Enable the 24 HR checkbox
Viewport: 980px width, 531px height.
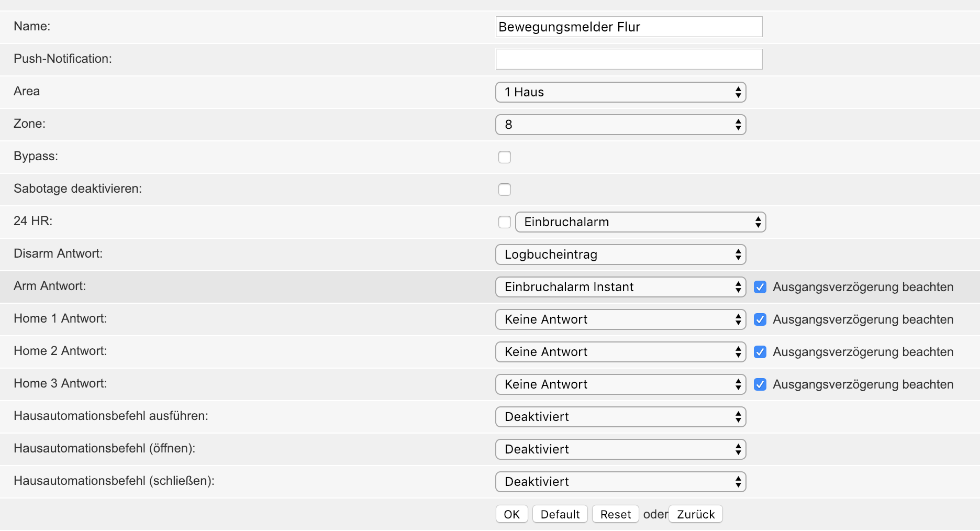[505, 222]
